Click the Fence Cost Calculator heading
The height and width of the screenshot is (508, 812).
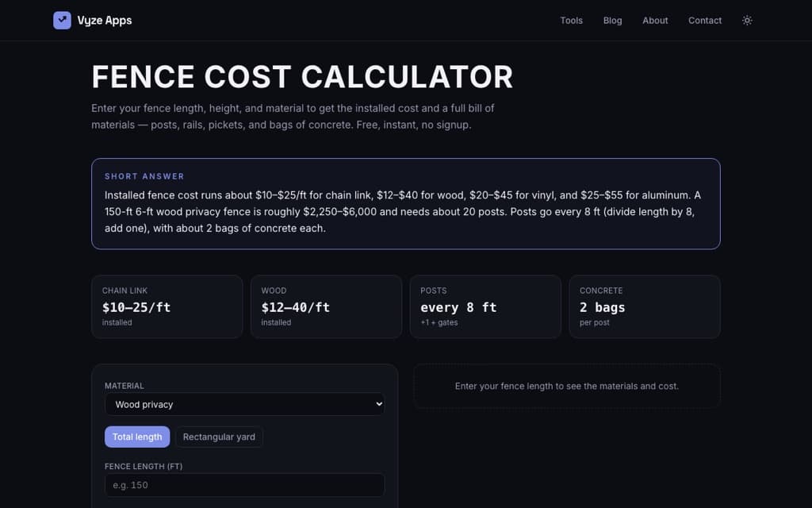tap(302, 77)
